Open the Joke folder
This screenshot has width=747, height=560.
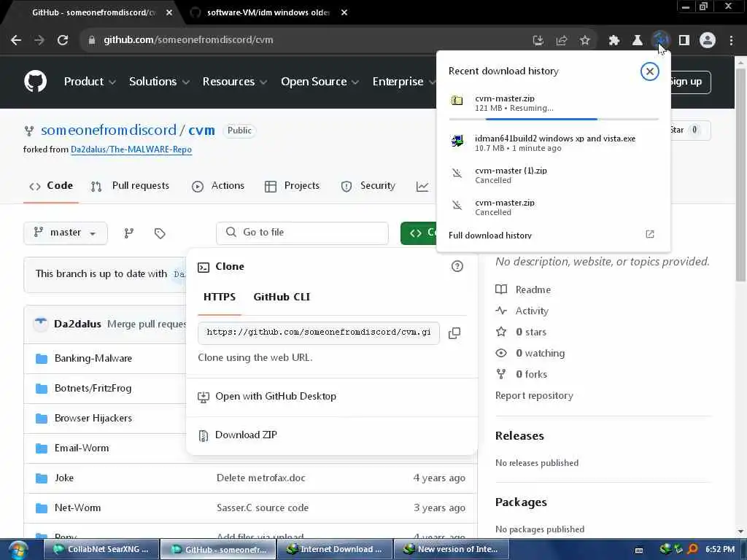[64, 478]
